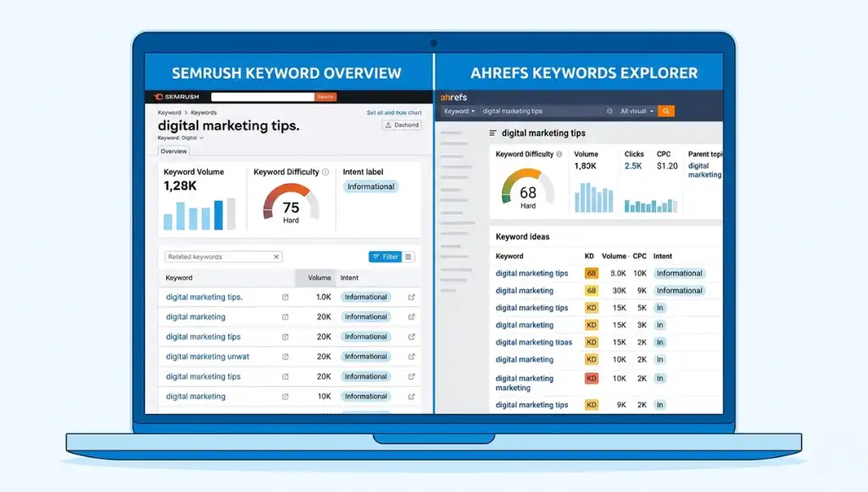
Task: Click the red KD badge in Keyword ideas
Action: 591,378
